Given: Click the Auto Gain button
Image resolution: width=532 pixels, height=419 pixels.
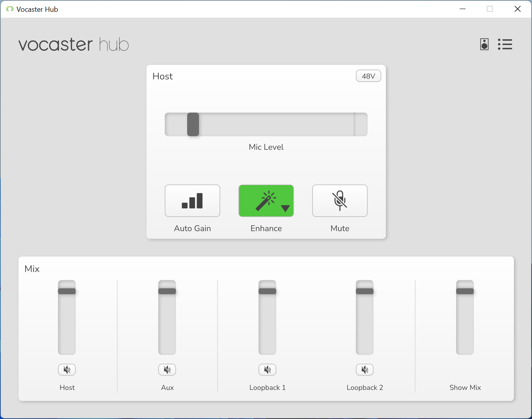Looking at the screenshot, I should point(192,200).
